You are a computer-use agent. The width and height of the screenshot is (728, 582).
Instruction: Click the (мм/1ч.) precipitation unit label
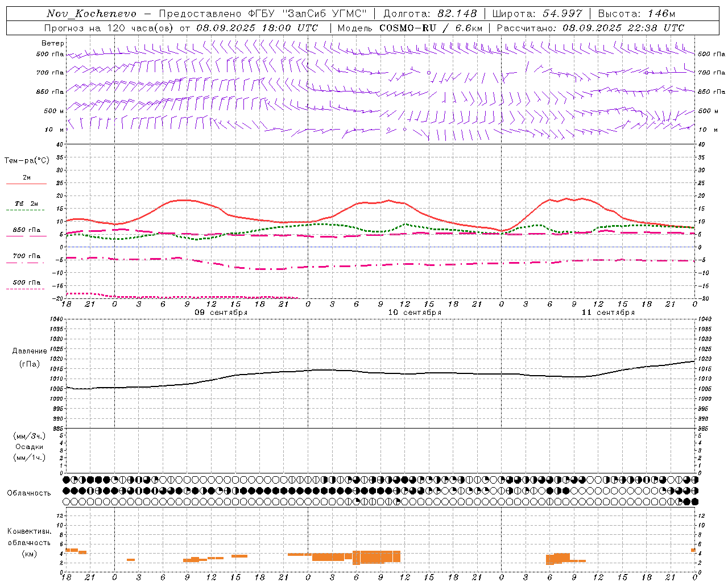(x=30, y=458)
